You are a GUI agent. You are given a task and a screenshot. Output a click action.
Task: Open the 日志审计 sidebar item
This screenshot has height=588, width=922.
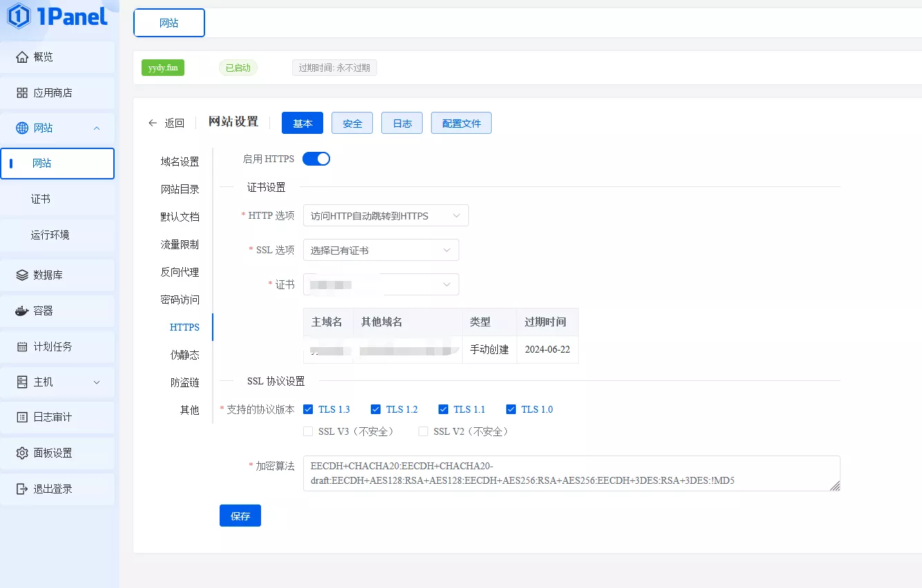(x=57, y=417)
